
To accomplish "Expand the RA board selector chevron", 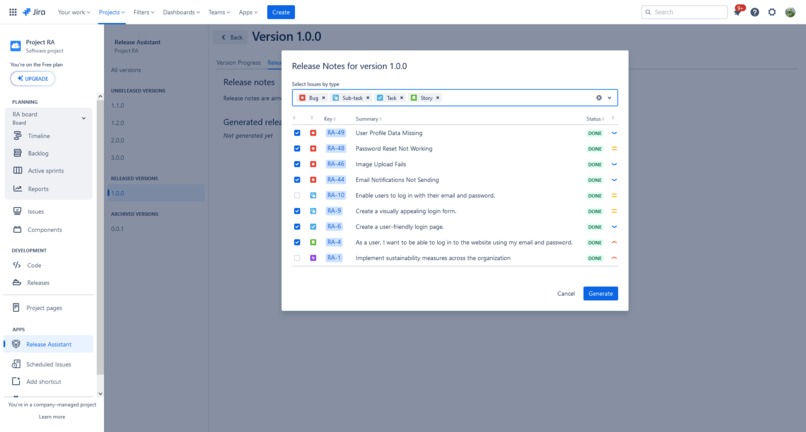I will (x=84, y=118).
